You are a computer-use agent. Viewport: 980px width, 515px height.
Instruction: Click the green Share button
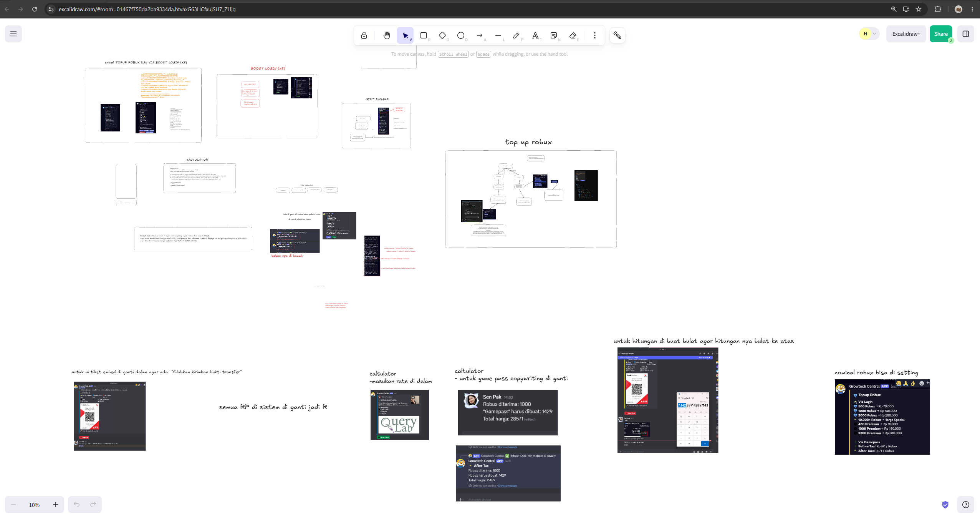[941, 34]
